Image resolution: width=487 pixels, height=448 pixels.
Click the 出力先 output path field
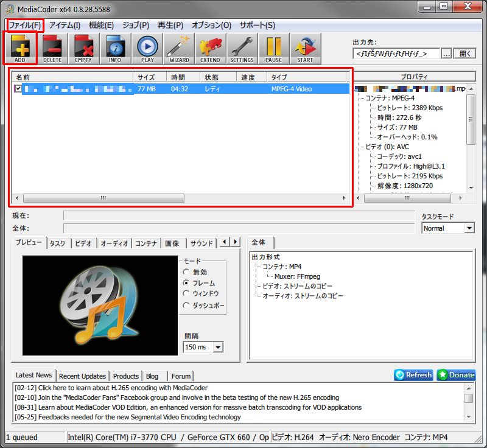(x=396, y=54)
